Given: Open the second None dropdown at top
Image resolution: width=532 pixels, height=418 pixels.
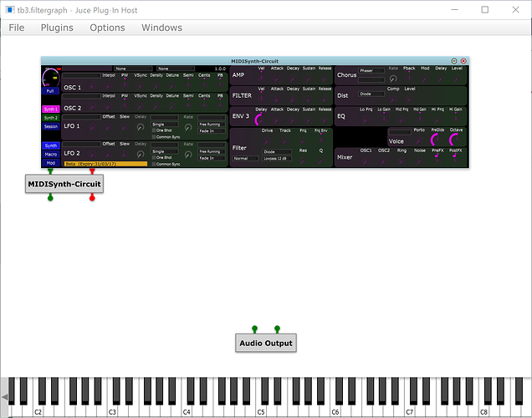Looking at the screenshot, I should click(x=176, y=69).
